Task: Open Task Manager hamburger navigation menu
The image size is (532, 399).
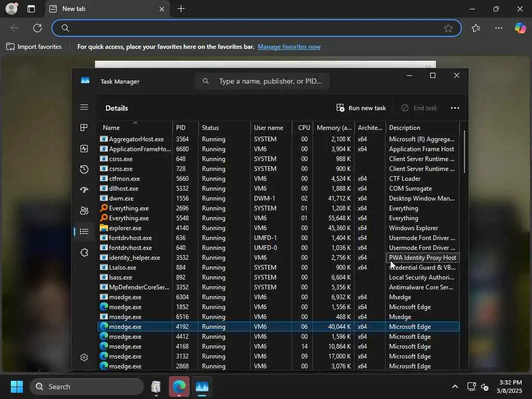Action: tap(84, 107)
